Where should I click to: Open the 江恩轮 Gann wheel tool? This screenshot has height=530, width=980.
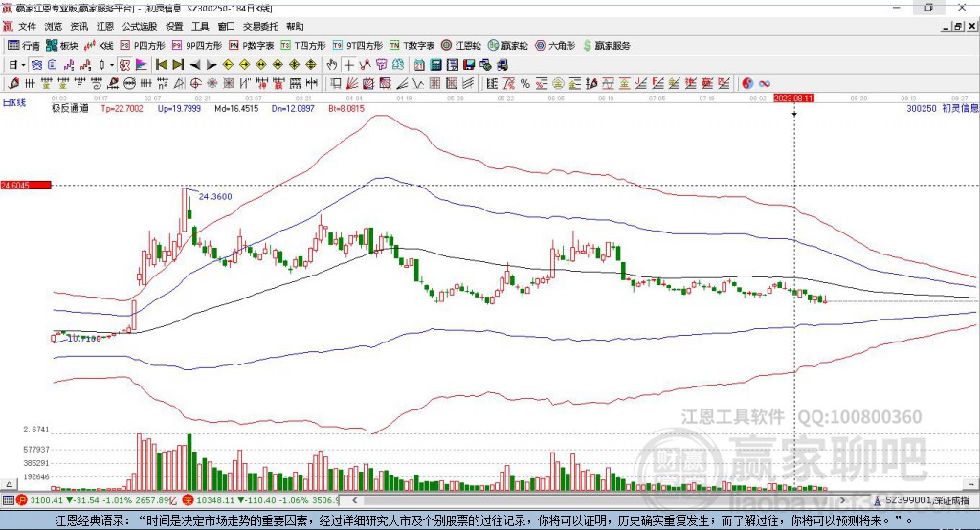click(461, 46)
